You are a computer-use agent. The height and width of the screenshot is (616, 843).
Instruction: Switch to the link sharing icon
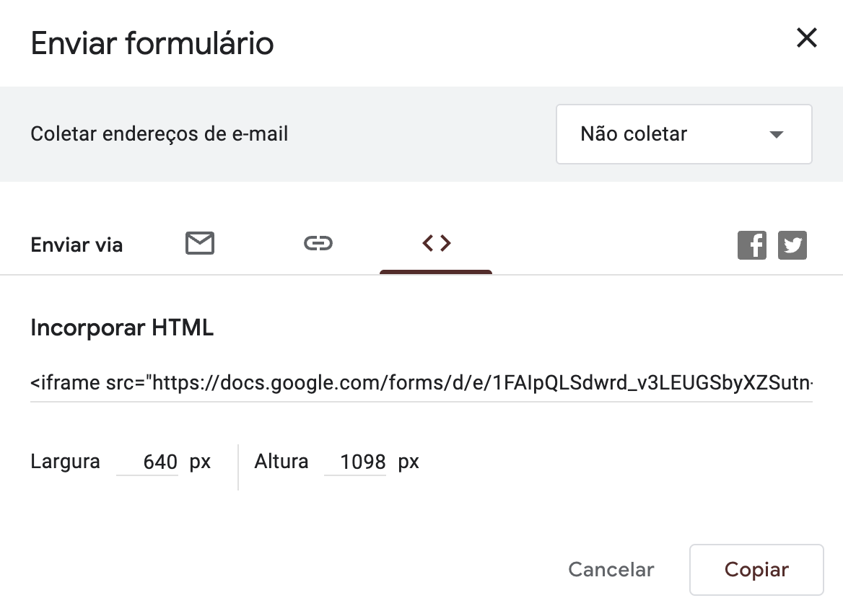(318, 244)
